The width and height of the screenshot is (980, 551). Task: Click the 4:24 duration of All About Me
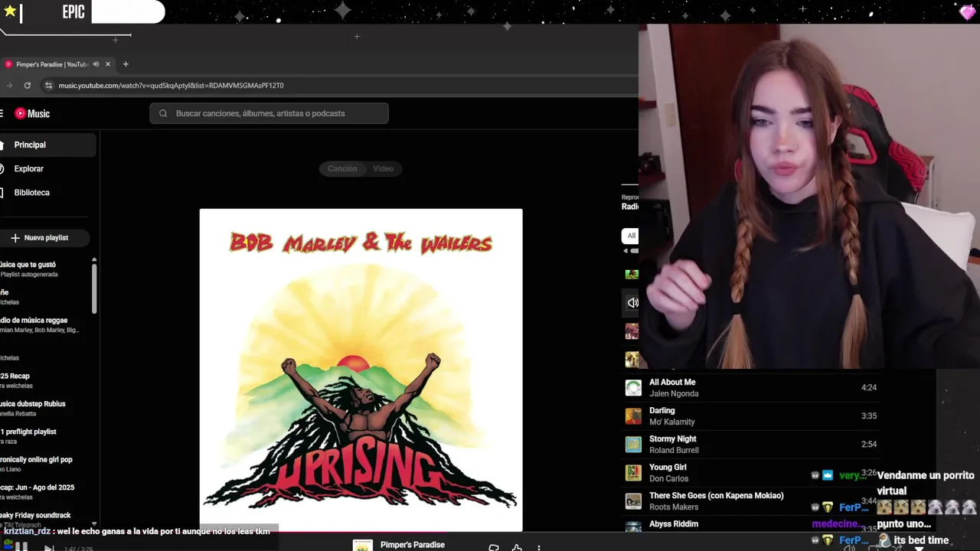click(x=869, y=388)
